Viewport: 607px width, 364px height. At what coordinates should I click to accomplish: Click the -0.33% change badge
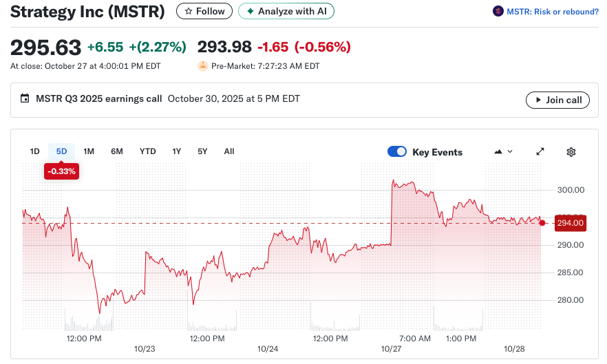pos(61,171)
